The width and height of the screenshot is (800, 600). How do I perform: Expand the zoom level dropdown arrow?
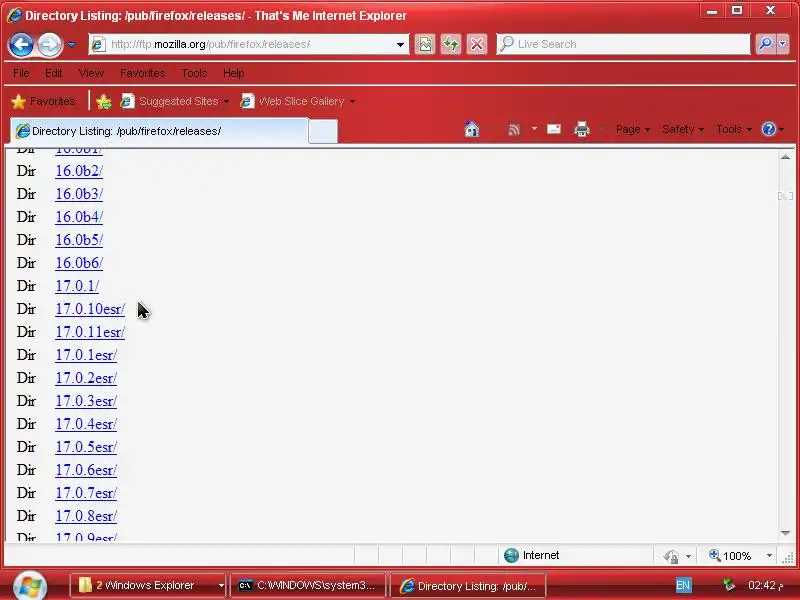769,556
